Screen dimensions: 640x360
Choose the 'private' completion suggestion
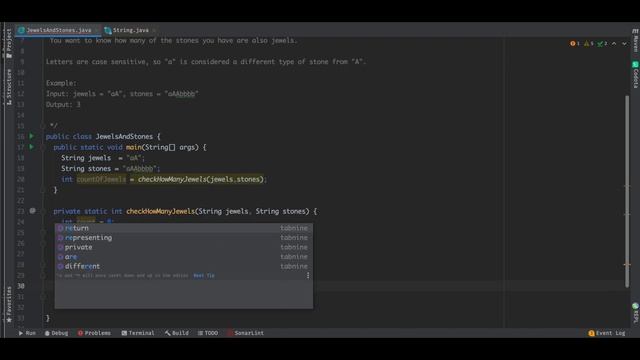click(x=184, y=247)
